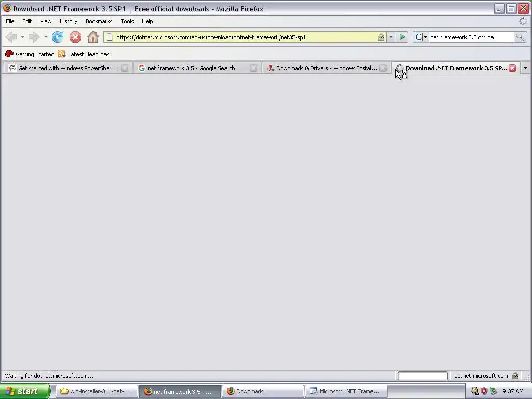Click the search box with net framework text
The image size is (532, 399).
(x=471, y=37)
